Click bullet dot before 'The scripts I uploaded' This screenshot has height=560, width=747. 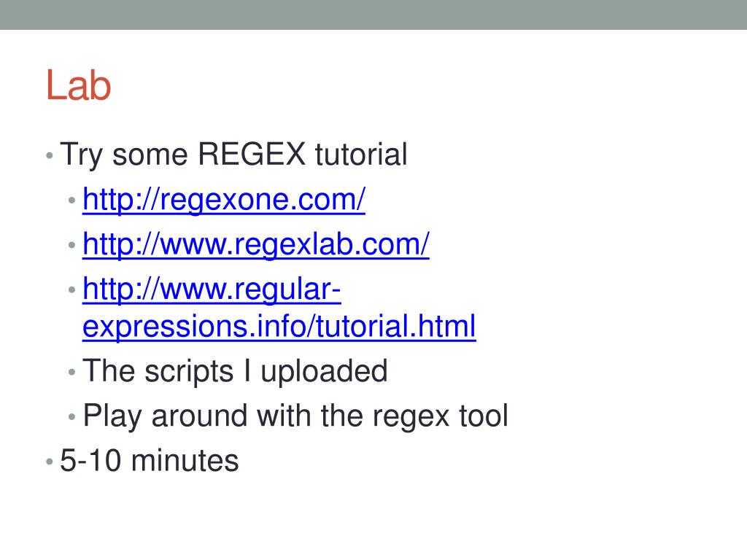tap(72, 372)
